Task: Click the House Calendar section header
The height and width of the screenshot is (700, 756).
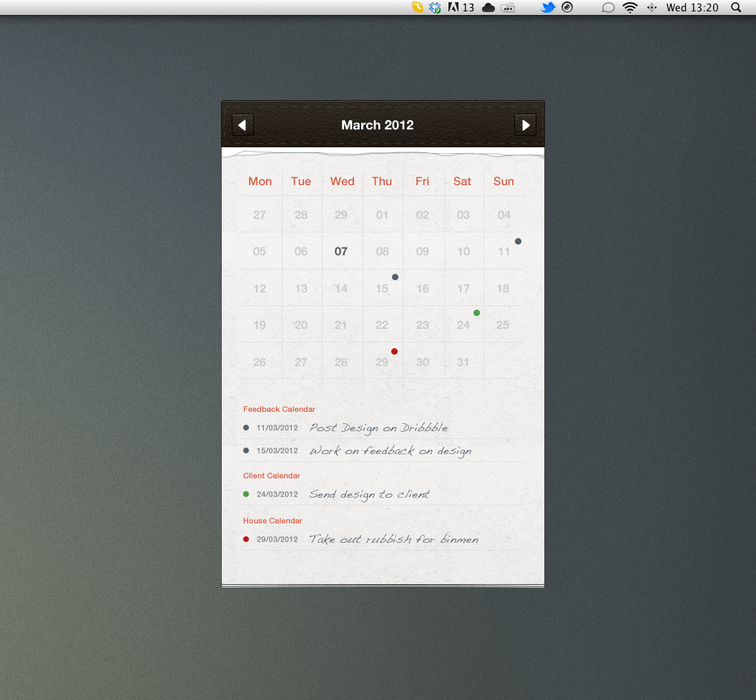Action: [273, 521]
